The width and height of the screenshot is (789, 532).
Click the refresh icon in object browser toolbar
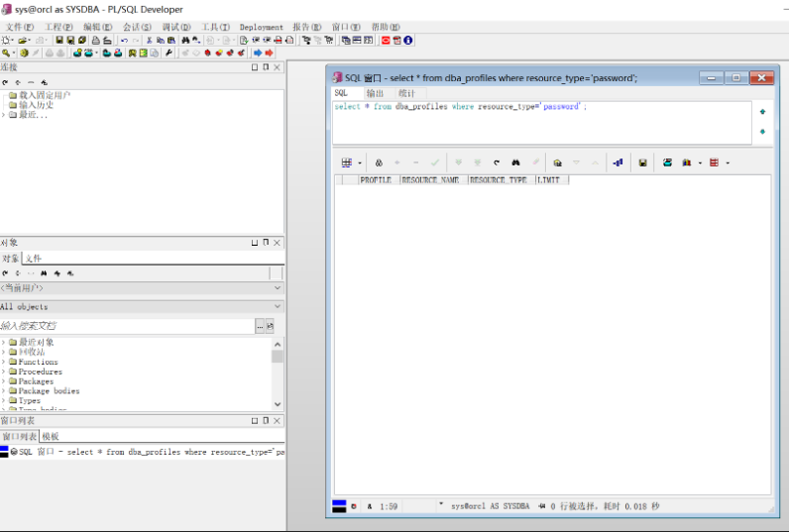(5, 273)
